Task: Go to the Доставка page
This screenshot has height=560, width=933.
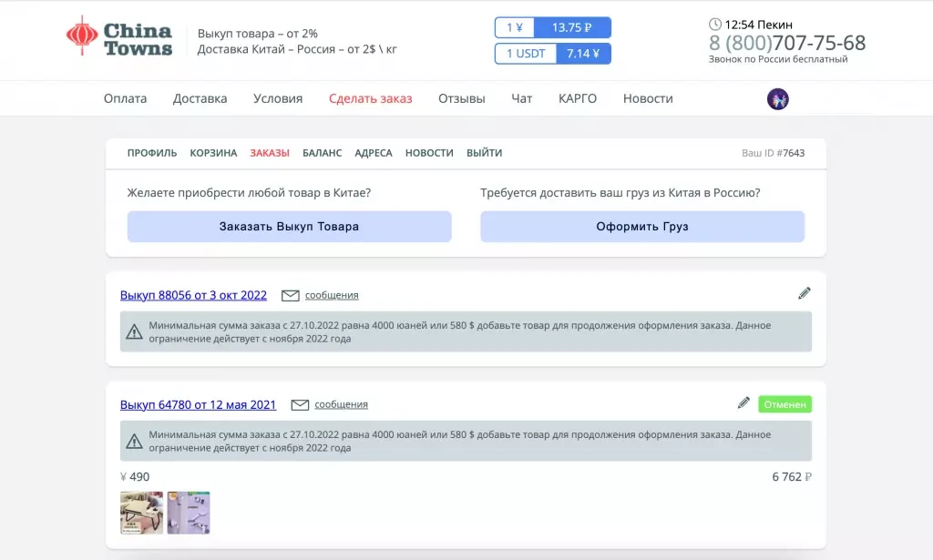Action: point(200,98)
